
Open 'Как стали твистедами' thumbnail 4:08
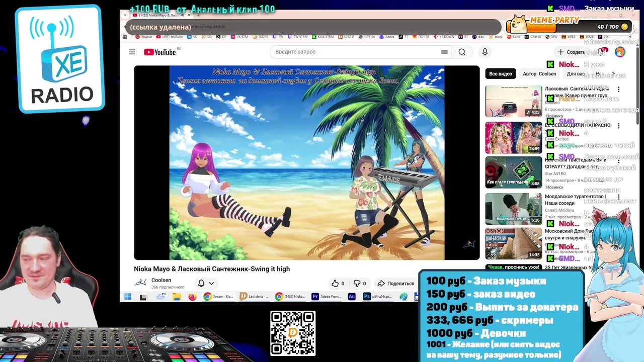pos(514,172)
